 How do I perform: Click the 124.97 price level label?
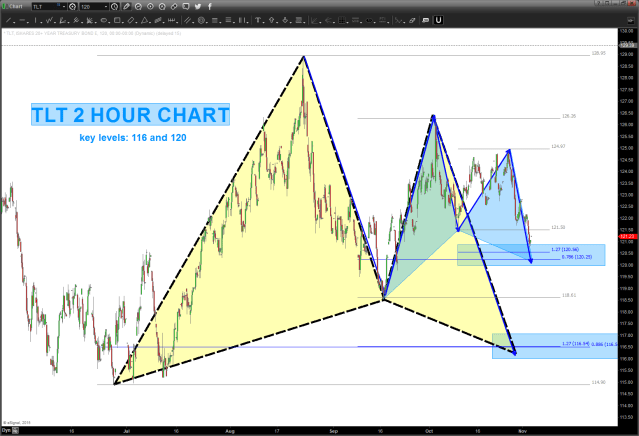[558, 146]
